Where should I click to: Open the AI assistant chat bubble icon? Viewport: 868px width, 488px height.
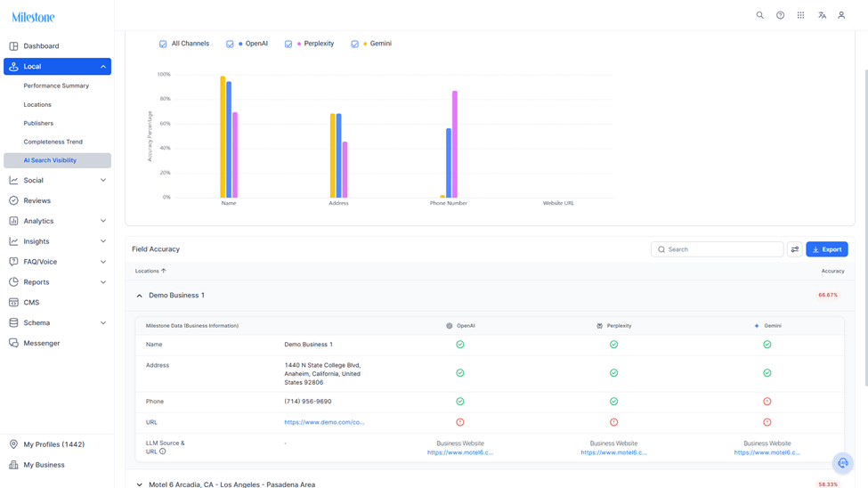pos(842,463)
